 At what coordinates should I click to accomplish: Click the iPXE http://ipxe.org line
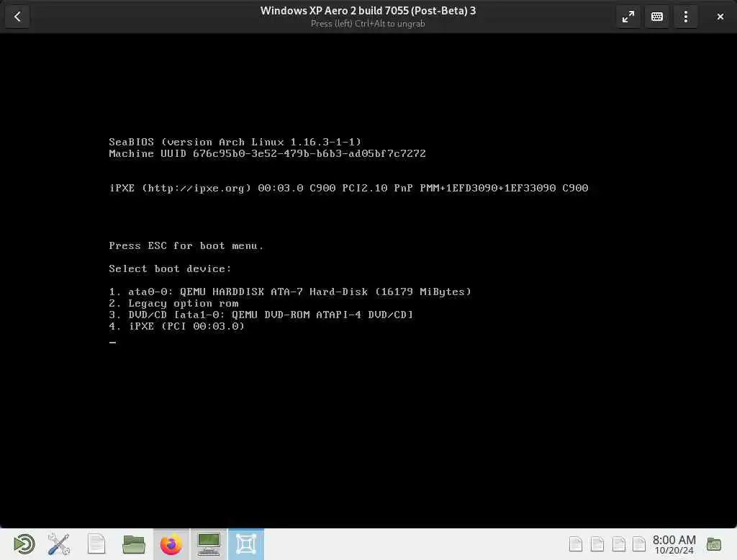[x=348, y=188]
